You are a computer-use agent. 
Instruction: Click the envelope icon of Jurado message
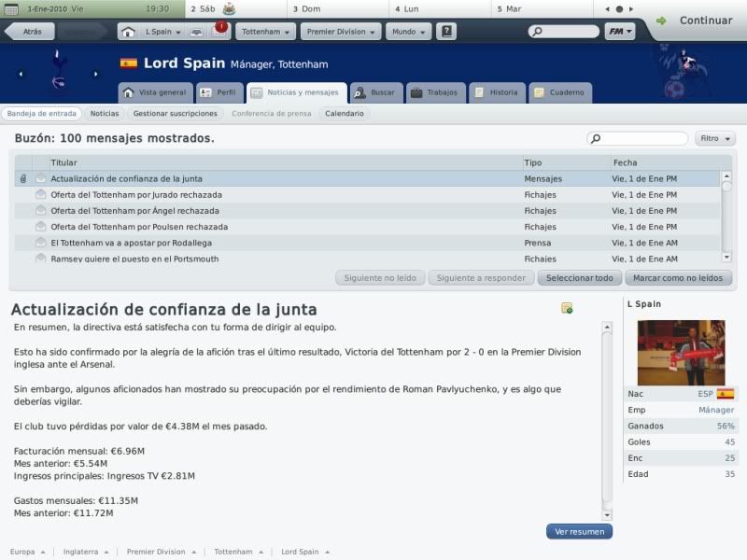click(41, 194)
